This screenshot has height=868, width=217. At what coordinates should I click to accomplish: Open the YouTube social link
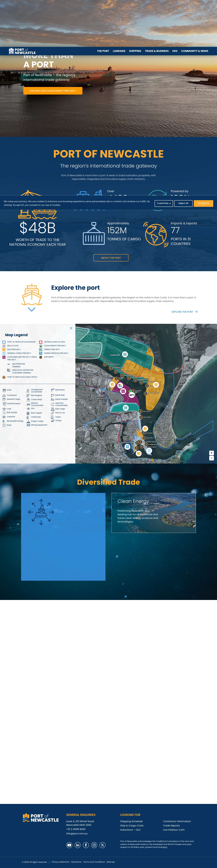tap(69, 845)
